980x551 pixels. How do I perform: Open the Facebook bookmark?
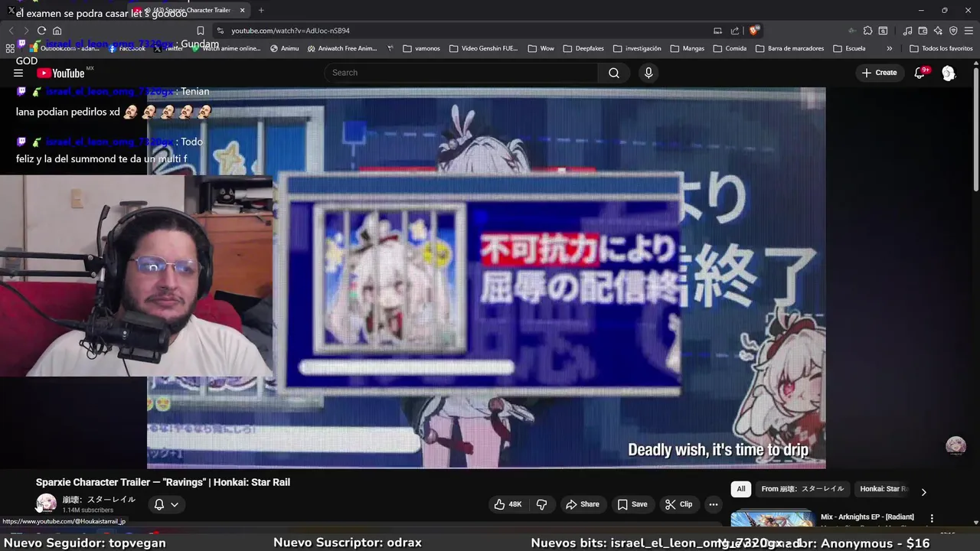point(127,48)
